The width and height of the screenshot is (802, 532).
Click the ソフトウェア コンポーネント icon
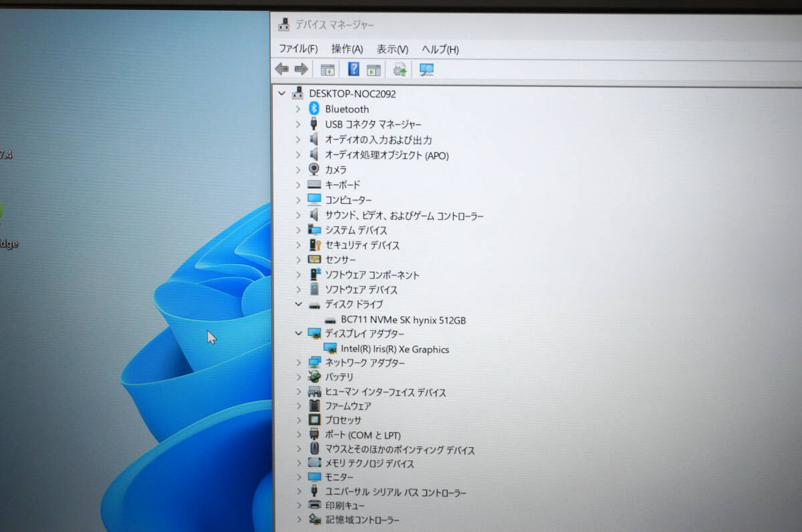pos(315,274)
